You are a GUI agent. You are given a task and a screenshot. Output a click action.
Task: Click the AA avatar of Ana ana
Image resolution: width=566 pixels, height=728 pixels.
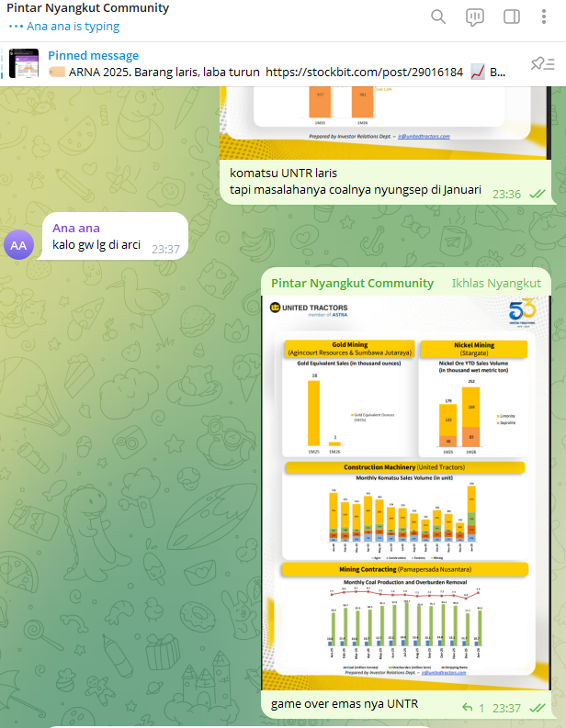18,245
